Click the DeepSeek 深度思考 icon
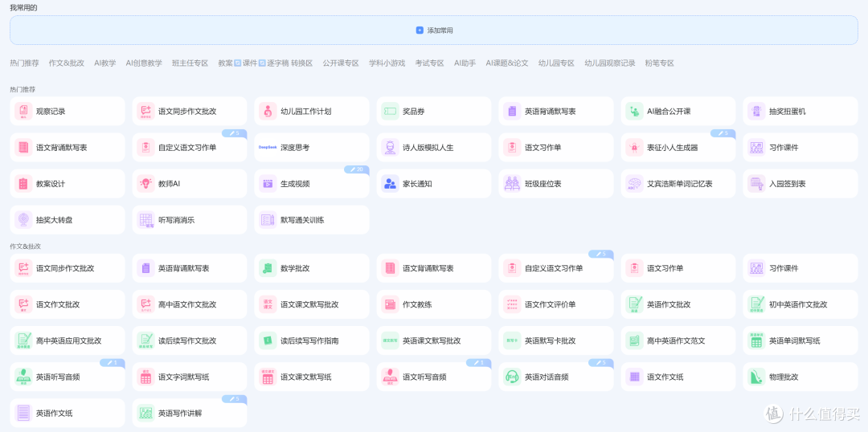Image resolution: width=868 pixels, height=432 pixels. (268, 148)
